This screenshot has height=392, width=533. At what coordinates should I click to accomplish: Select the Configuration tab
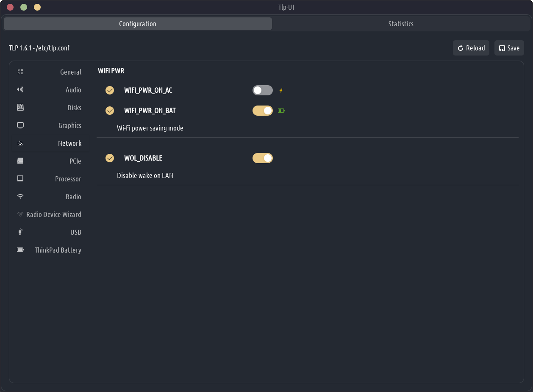coord(138,24)
